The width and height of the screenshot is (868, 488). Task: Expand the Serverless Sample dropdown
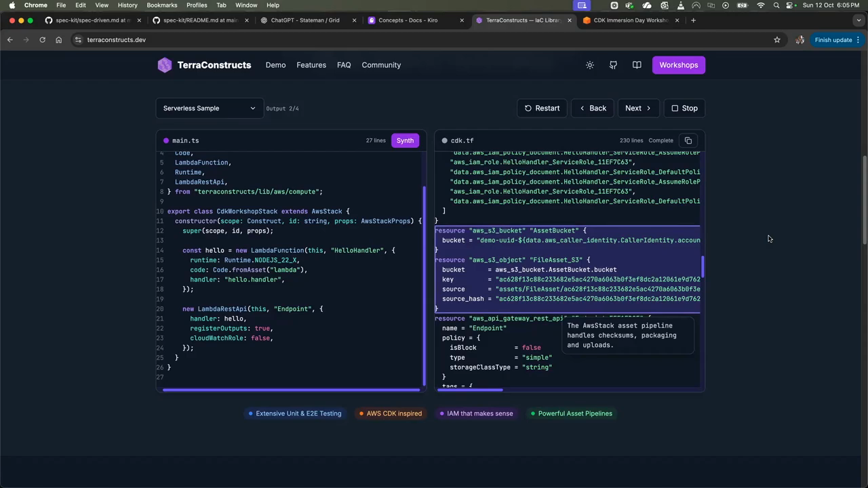[209, 108]
